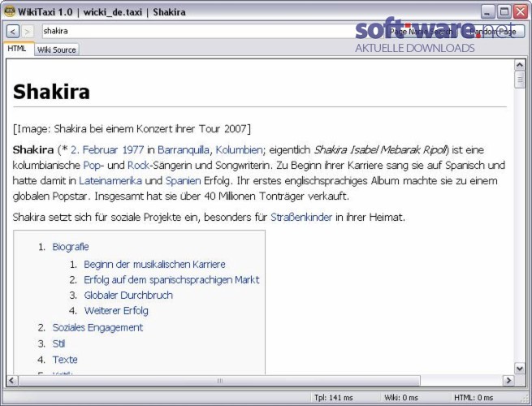Click the horizontal scrollbar thumb
The height and width of the screenshot is (406, 532).
pyautogui.click(x=219, y=380)
